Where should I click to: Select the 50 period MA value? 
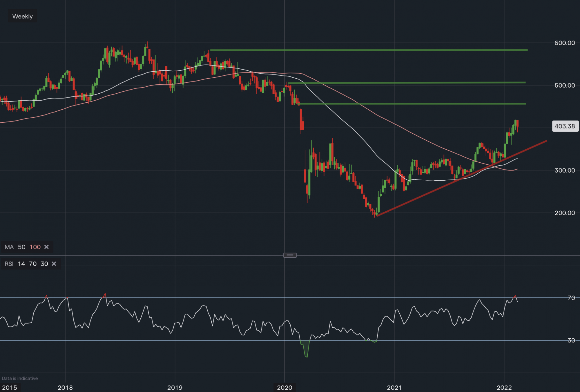coord(22,247)
